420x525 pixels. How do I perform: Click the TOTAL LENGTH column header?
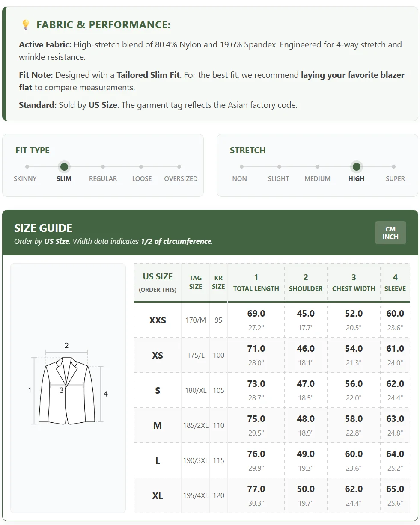click(256, 282)
